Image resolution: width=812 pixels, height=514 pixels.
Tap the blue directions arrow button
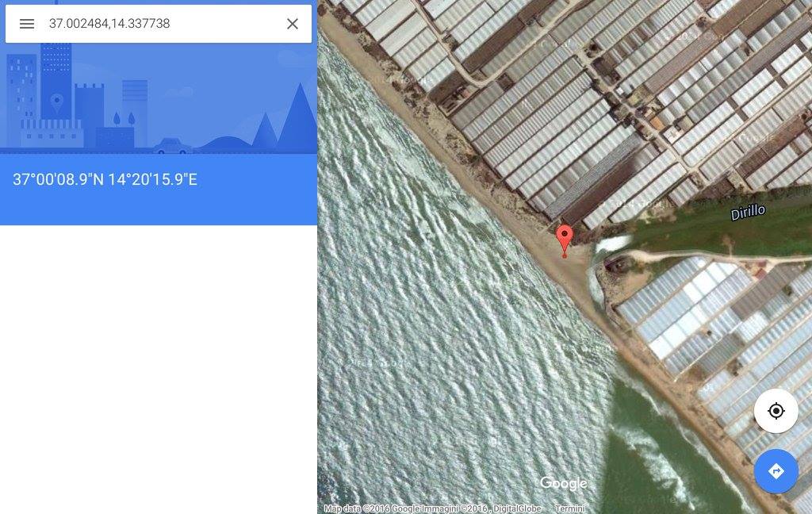(776, 471)
